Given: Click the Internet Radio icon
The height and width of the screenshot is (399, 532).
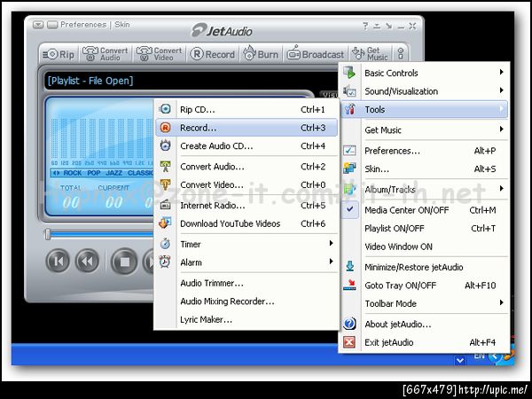Looking at the screenshot, I should pos(165,205).
